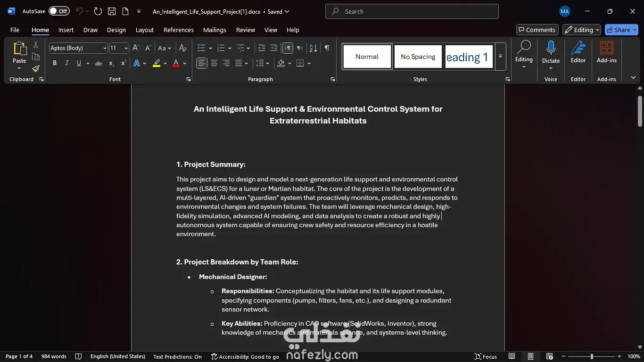644x362 pixels.
Task: Increase paragraph indent
Action: [274, 48]
